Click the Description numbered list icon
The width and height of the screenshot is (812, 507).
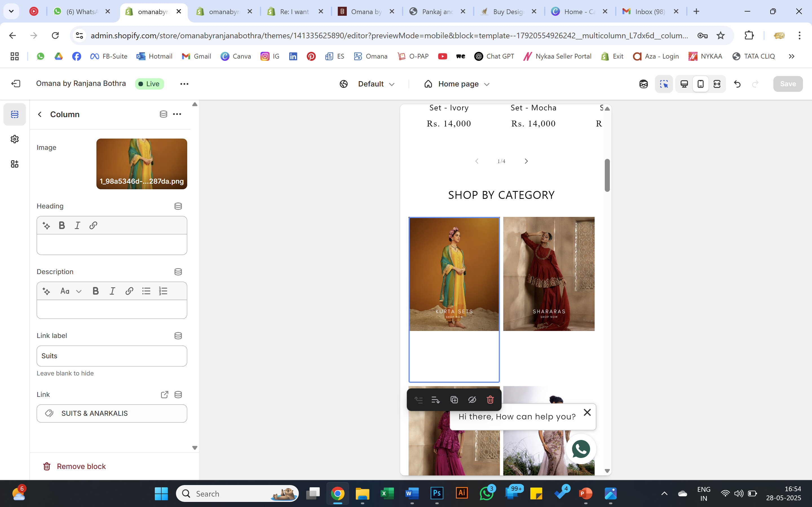tap(163, 291)
